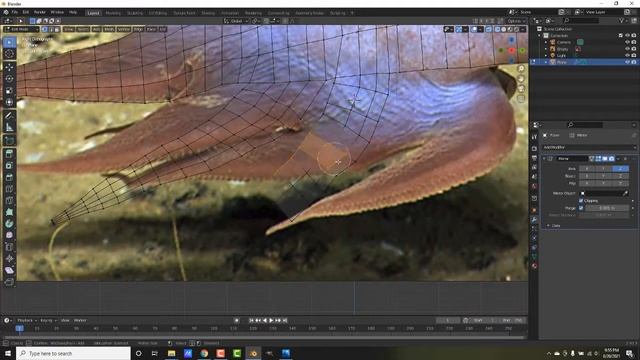Switch to face select mode
Image resolution: width=640 pixels, height=360 pixels.
pyautogui.click(x=56, y=29)
